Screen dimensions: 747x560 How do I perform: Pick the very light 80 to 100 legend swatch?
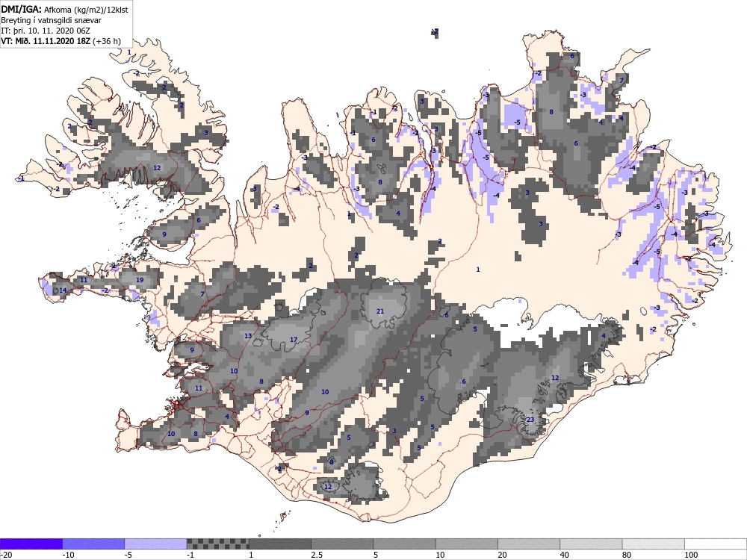pyautogui.click(x=653, y=544)
